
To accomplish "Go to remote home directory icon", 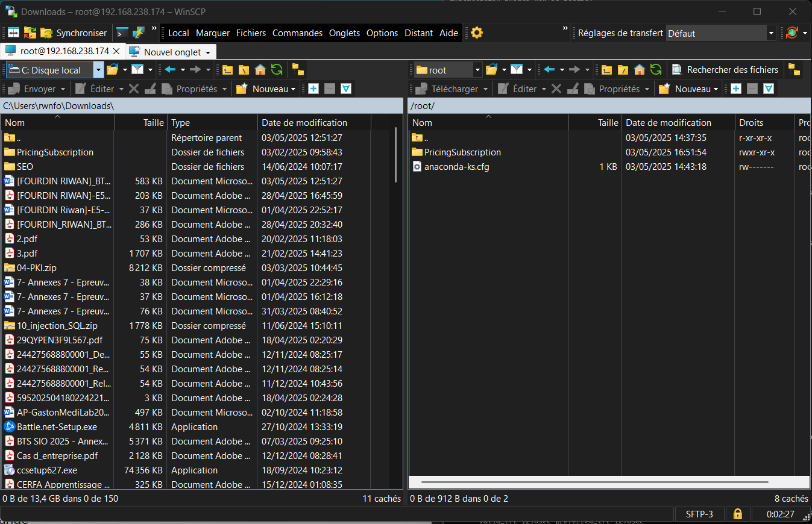I will (640, 70).
